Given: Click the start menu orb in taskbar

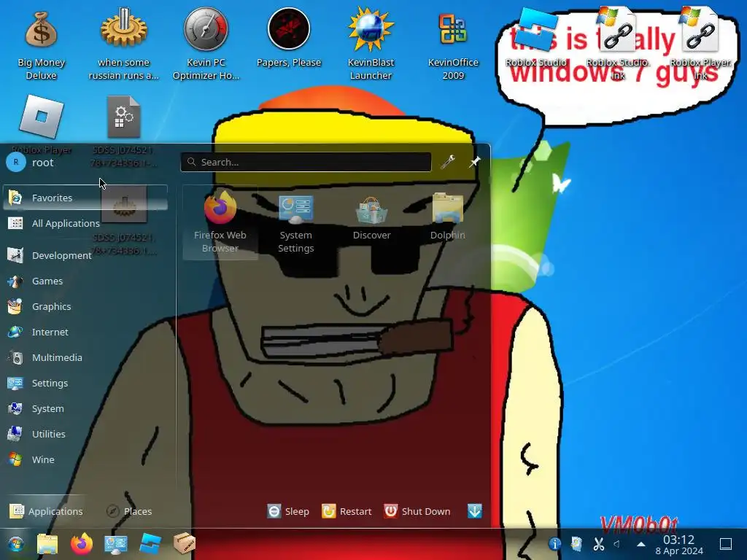Looking at the screenshot, I should click(x=16, y=544).
